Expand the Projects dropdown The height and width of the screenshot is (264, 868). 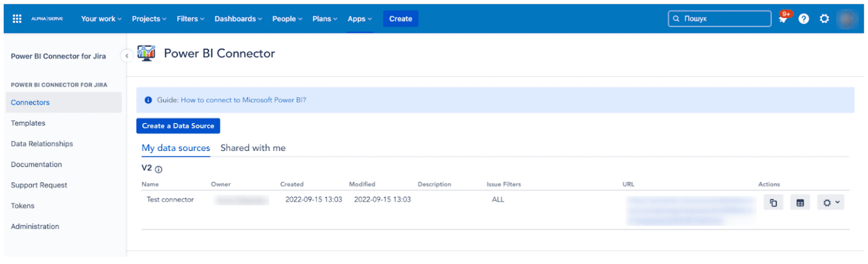149,19
